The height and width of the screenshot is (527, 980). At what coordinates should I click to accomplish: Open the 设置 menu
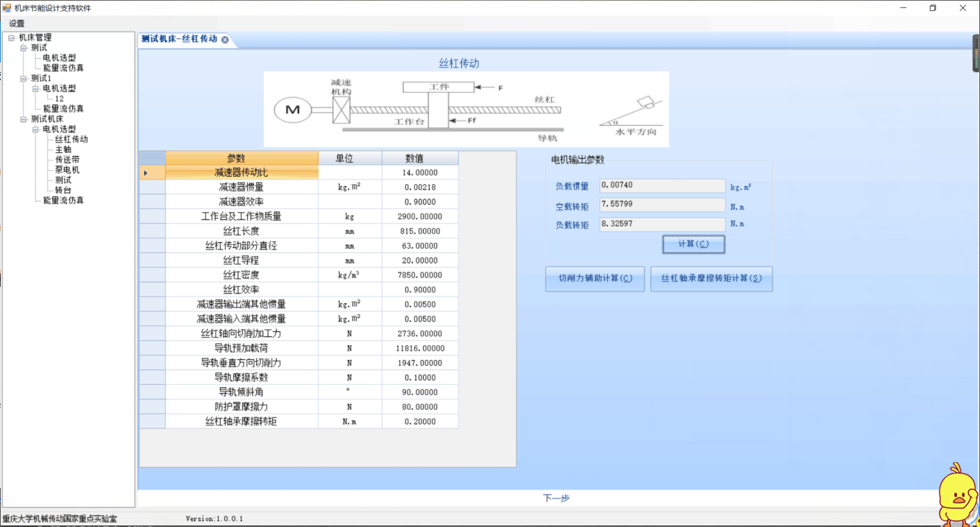click(x=16, y=24)
